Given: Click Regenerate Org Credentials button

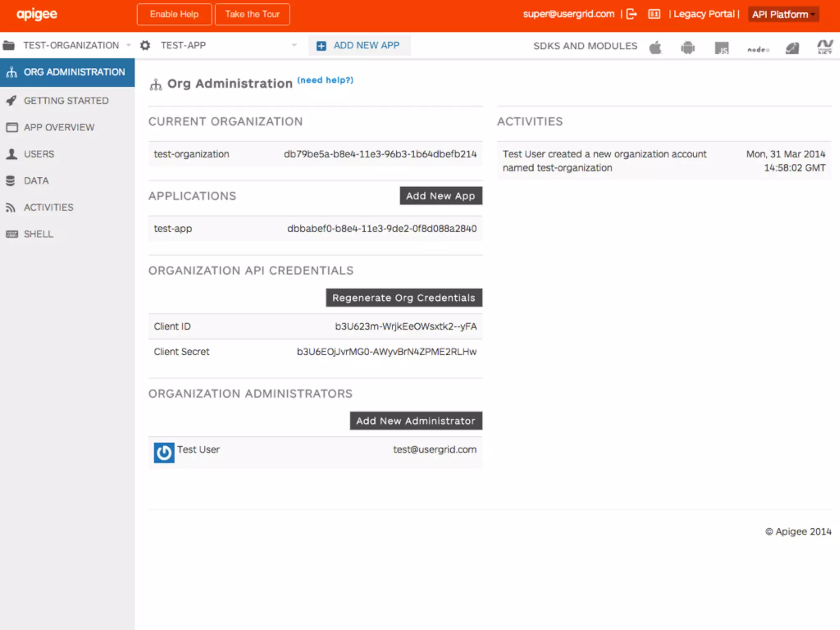Looking at the screenshot, I should click(404, 298).
